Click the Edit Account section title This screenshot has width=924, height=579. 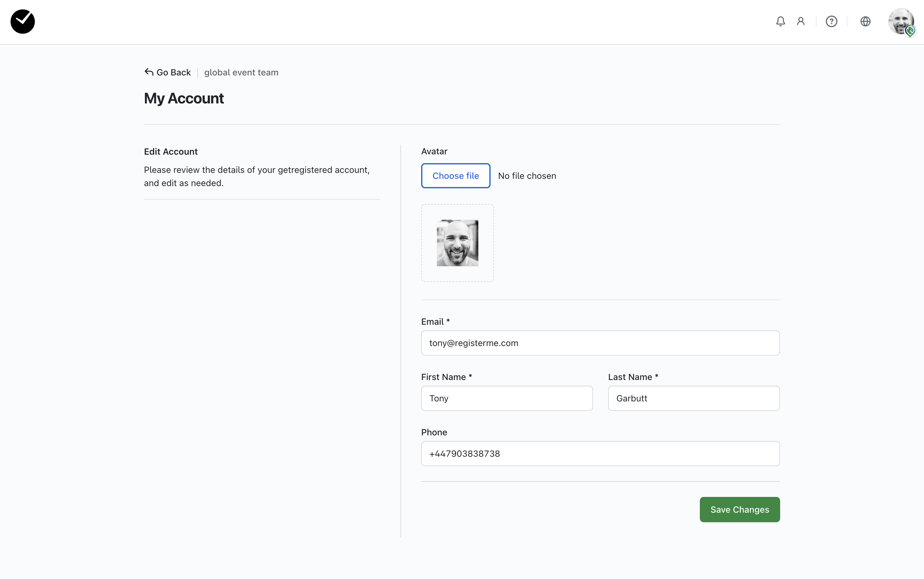tap(171, 152)
